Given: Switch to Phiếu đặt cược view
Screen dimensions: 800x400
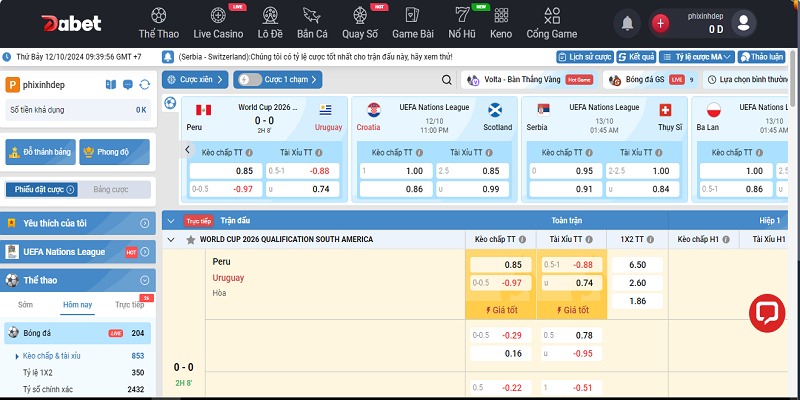Looking at the screenshot, I should [x=40, y=189].
